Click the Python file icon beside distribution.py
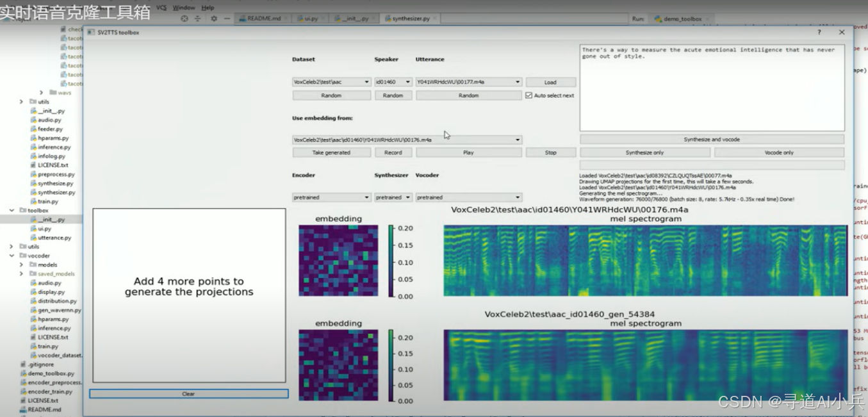Image resolution: width=868 pixels, height=417 pixels. pyautogui.click(x=33, y=301)
